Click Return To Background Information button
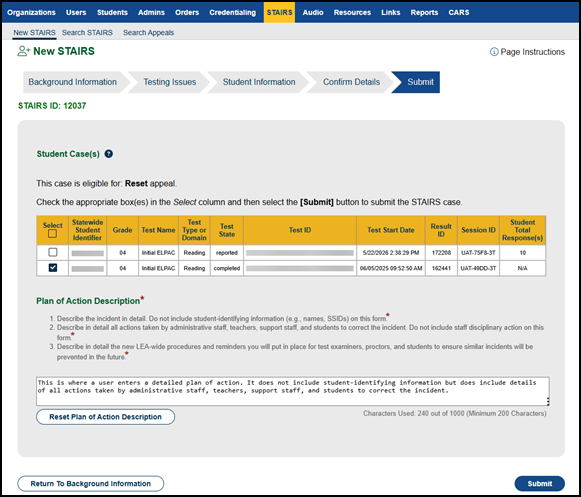 click(x=90, y=484)
